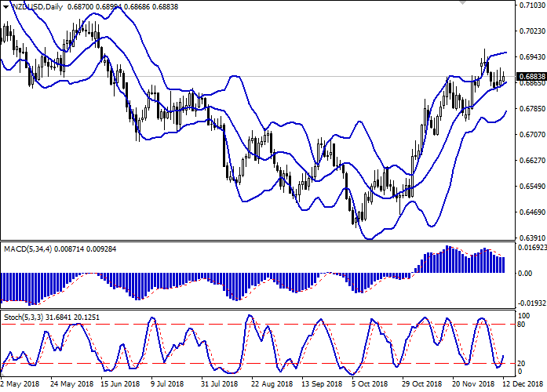This screenshot has width=547, height=392.
Task: Click the MACD zero level label 0.00
Action: pos(525,274)
